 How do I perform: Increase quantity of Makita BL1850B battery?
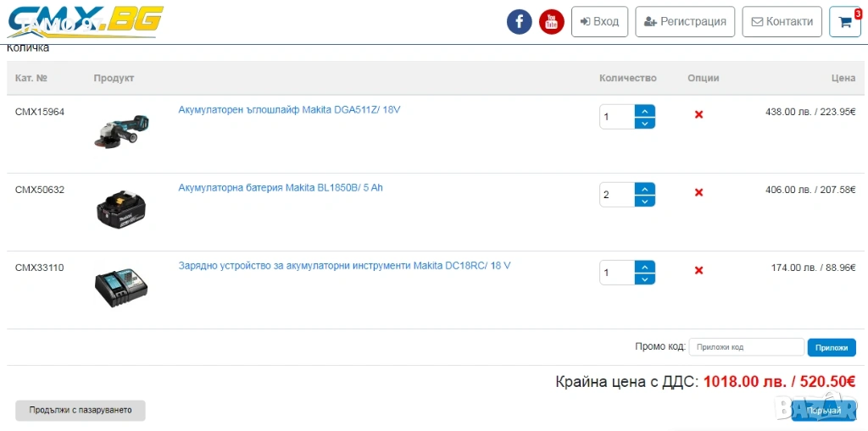click(x=645, y=189)
